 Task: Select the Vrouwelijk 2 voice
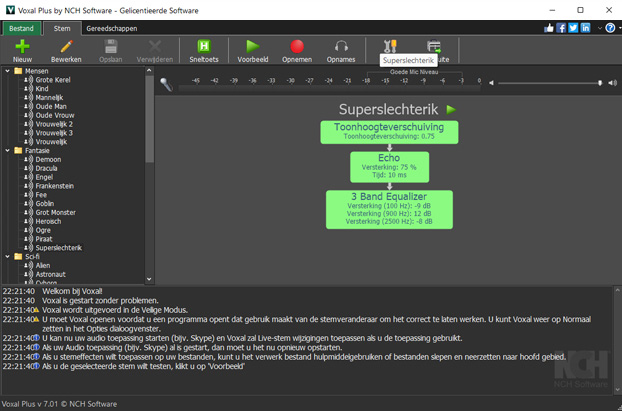coord(54,124)
